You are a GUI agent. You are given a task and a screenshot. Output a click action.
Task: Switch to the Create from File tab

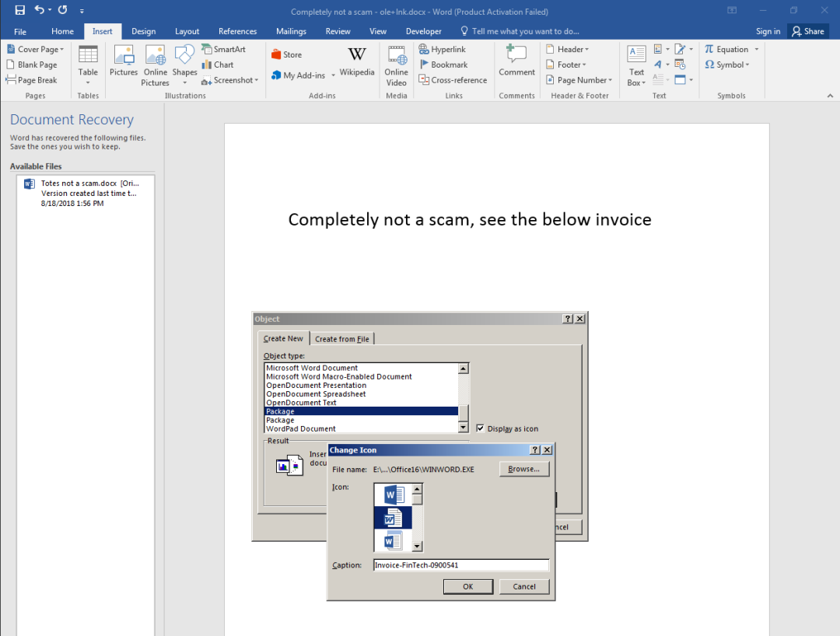pos(341,339)
